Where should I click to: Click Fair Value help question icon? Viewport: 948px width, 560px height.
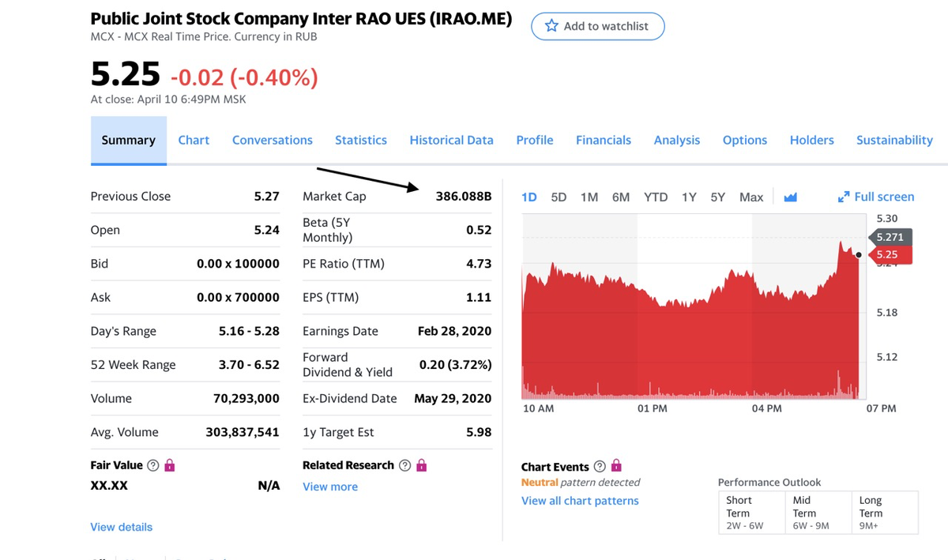[x=153, y=465]
